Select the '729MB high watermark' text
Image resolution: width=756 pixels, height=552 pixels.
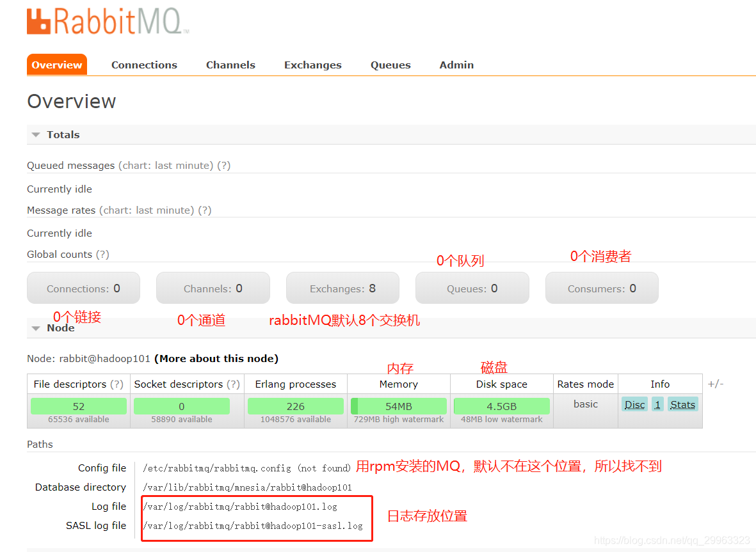click(x=399, y=419)
